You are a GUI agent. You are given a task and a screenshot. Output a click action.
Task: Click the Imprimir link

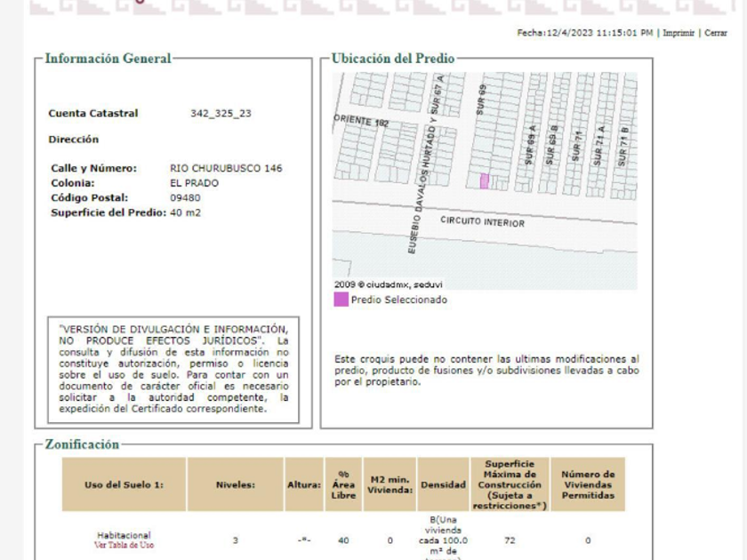click(x=679, y=33)
